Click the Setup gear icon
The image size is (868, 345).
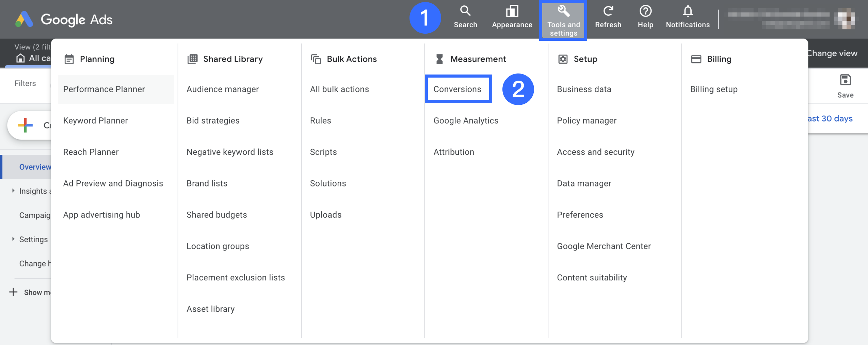[x=563, y=59]
